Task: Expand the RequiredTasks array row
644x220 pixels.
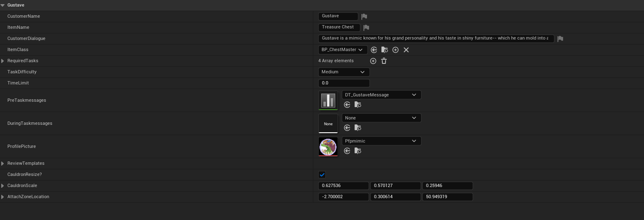Action: pos(3,61)
